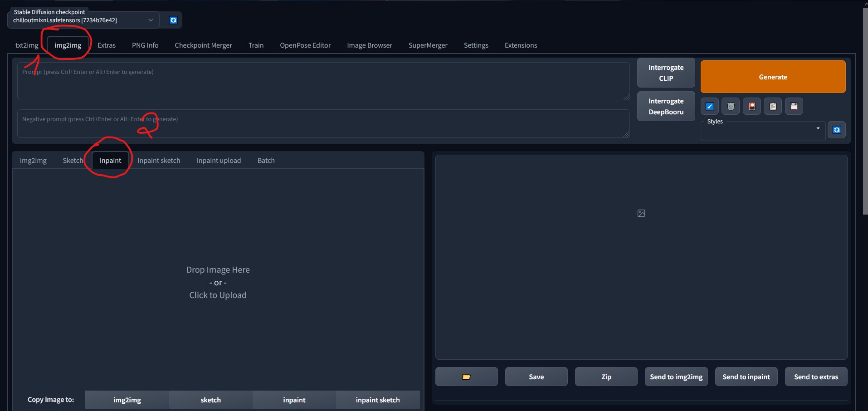Click the Send to extras button
The image size is (868, 411).
click(x=816, y=377)
